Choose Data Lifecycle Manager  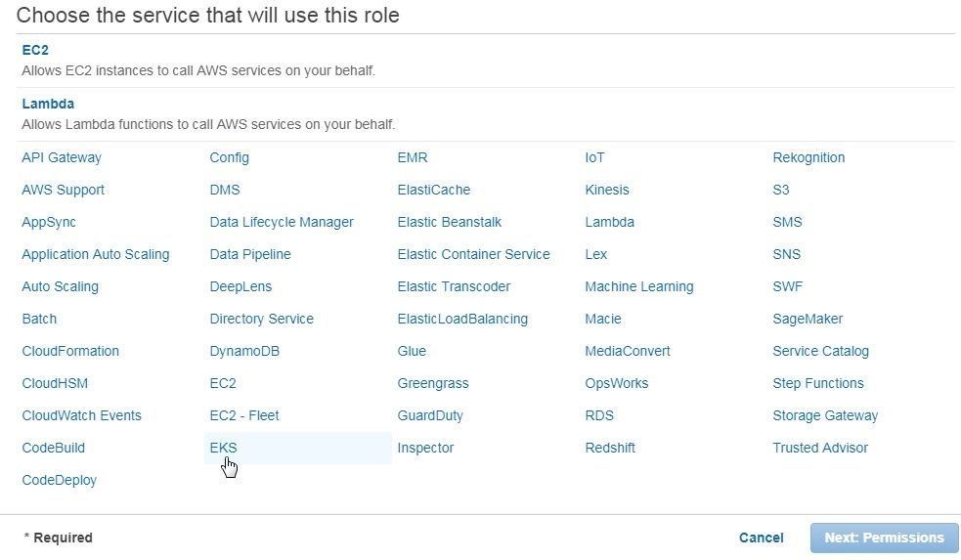282,222
